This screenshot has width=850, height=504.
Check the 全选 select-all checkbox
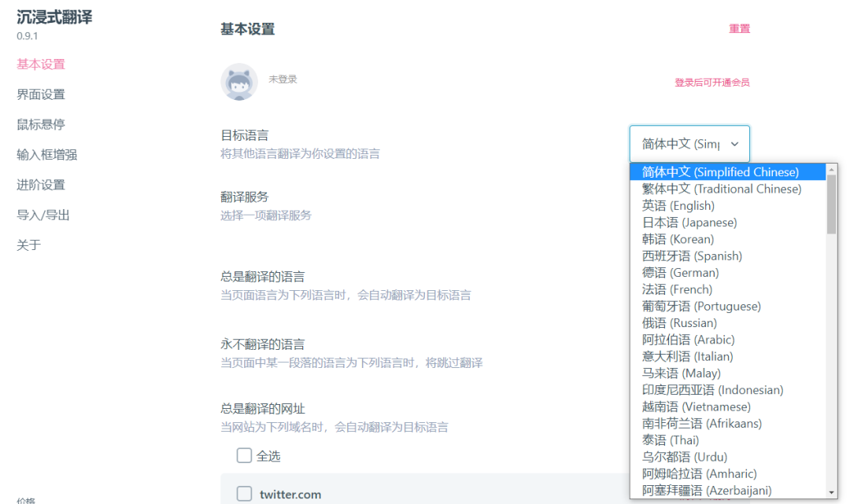click(x=244, y=456)
